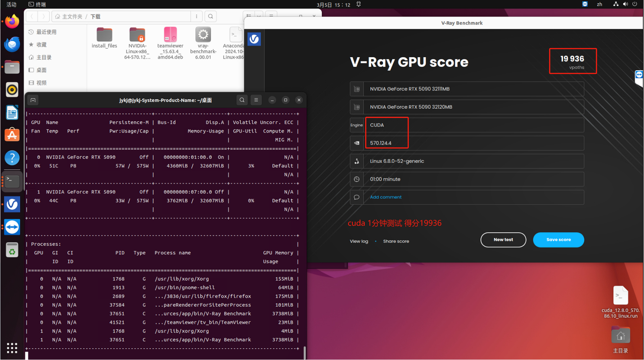
Task: Click Linux 6.8.0-52-generic row
Action: (467, 161)
